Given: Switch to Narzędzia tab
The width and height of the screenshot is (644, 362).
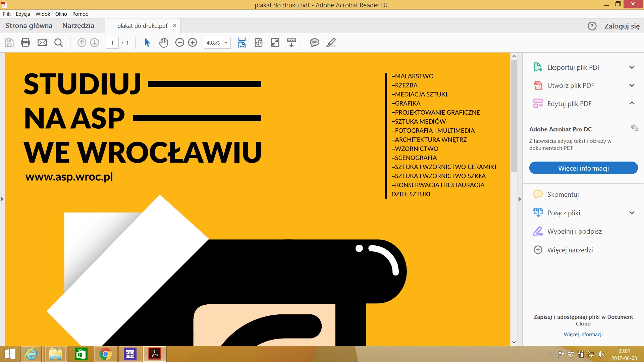Looking at the screenshot, I should tap(78, 26).
